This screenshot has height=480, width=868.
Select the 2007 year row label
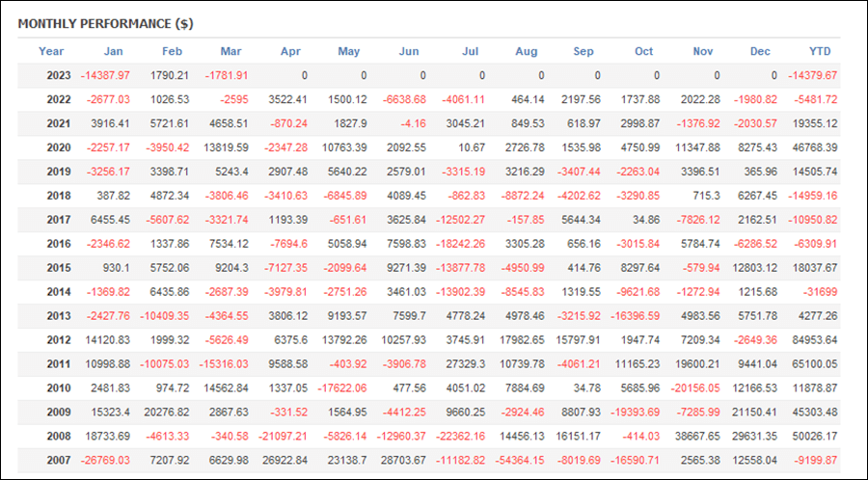tap(59, 460)
